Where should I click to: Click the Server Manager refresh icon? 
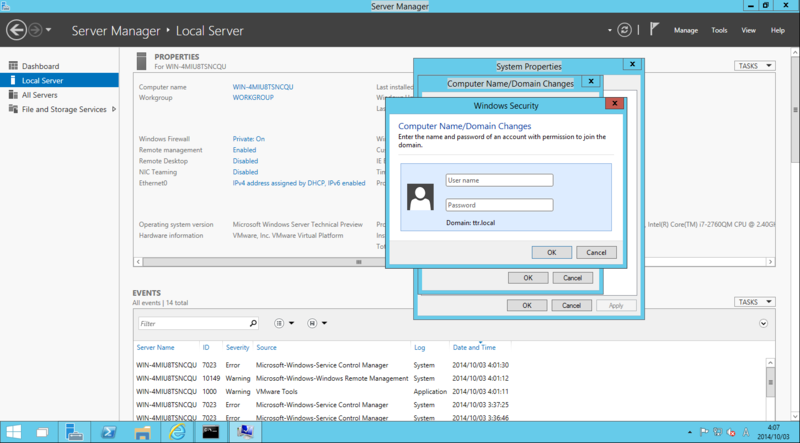[624, 30]
